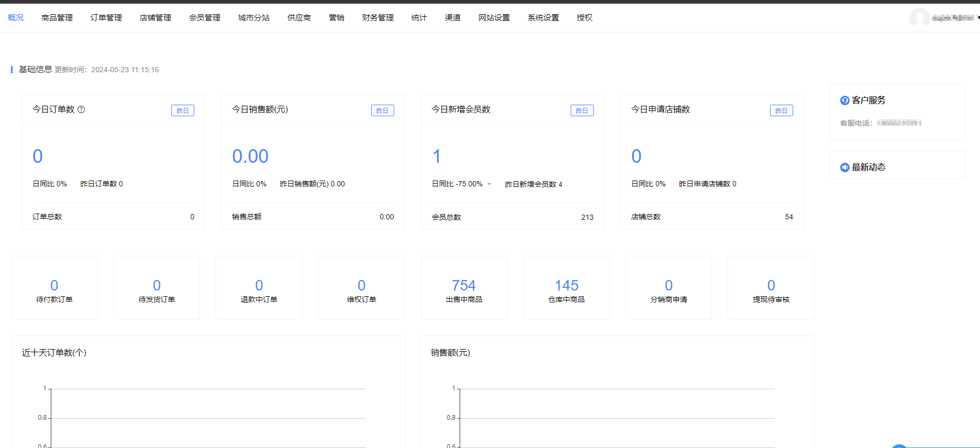The image size is (980, 448).
Task: Click 店铺总数 value 54
Action: point(789,217)
